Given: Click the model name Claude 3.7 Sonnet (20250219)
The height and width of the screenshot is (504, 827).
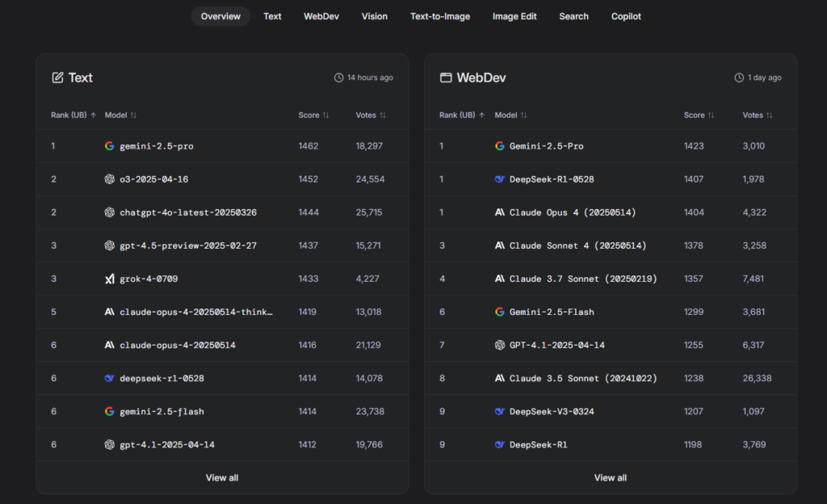Looking at the screenshot, I should tap(583, 279).
